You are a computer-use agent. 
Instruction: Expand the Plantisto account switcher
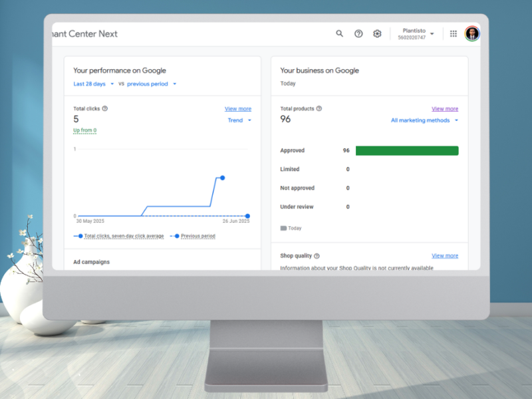[x=416, y=34]
